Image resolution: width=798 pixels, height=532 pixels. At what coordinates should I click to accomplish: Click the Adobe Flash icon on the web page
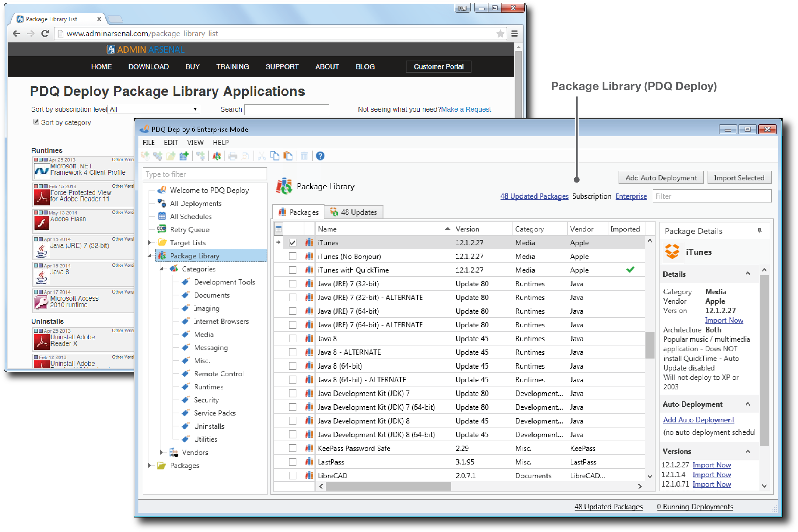(x=41, y=222)
